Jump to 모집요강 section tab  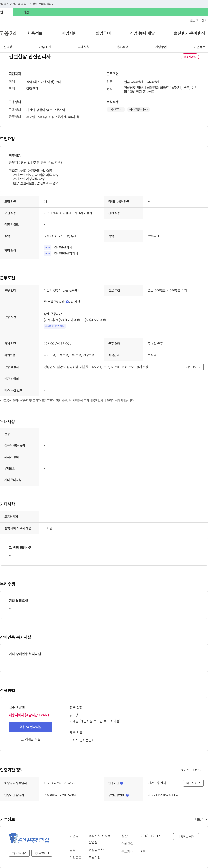coord(6,47)
